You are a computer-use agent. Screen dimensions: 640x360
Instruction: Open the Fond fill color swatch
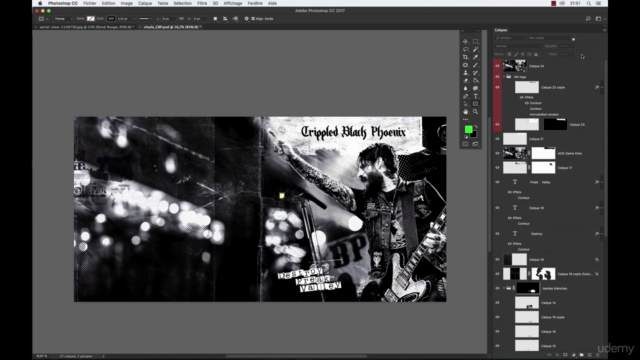coord(91,19)
